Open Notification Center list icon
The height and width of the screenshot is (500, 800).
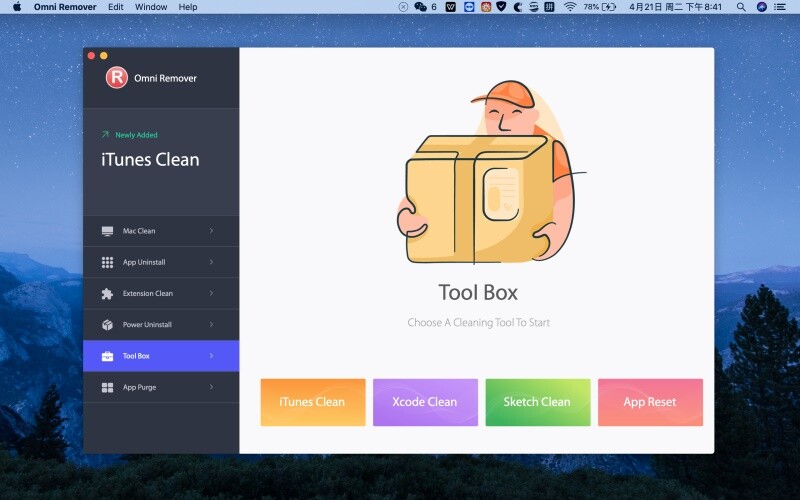click(x=780, y=7)
